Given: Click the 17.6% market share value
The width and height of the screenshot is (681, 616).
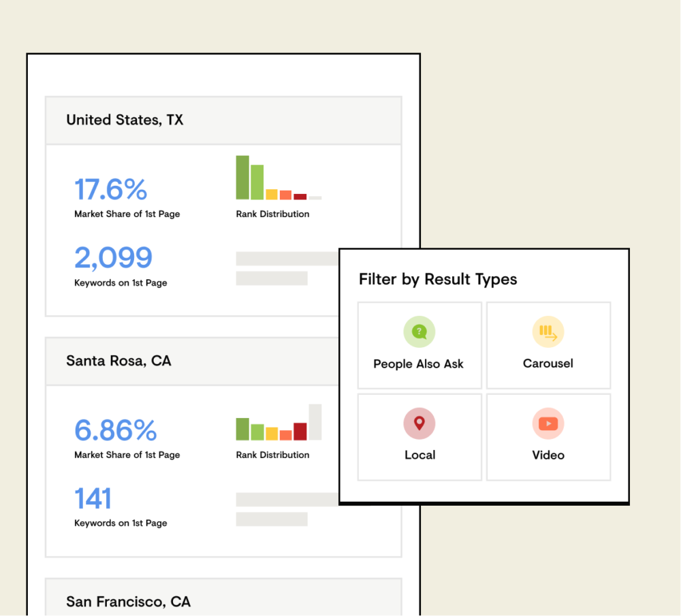Looking at the screenshot, I should [x=110, y=189].
